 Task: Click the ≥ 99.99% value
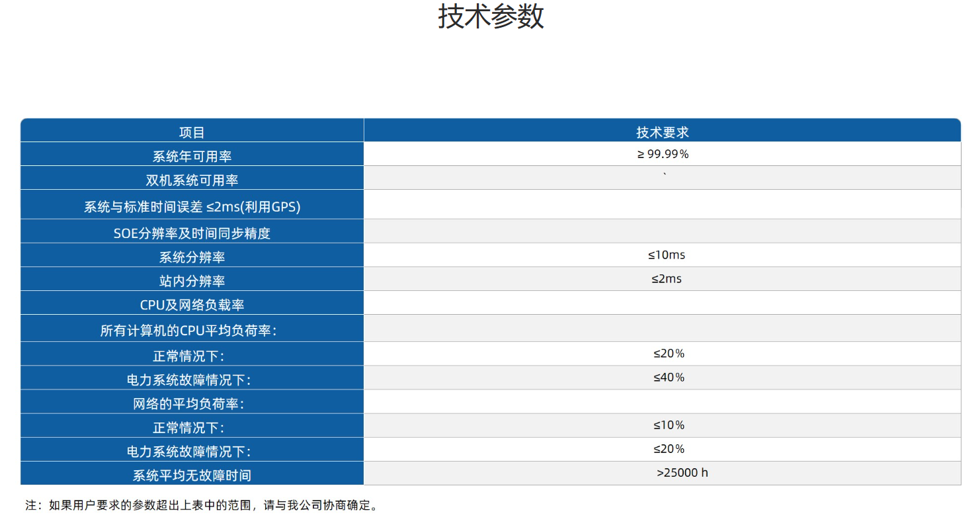(663, 154)
